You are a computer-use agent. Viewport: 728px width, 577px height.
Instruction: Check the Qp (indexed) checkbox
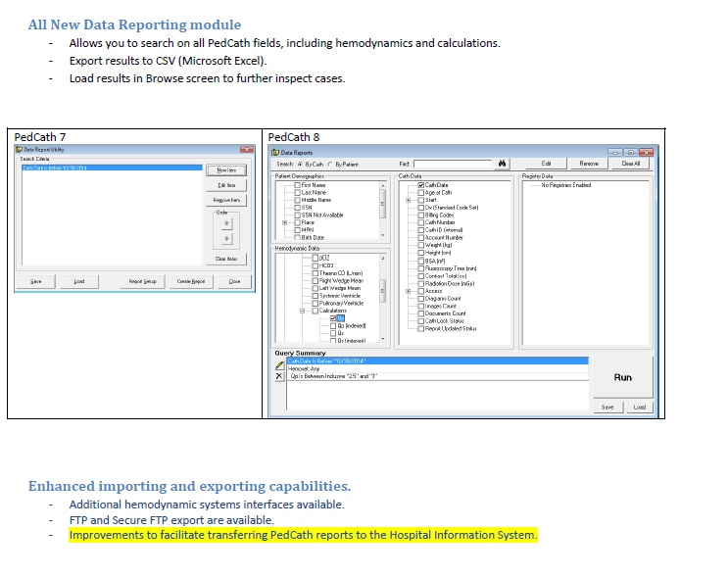point(333,326)
